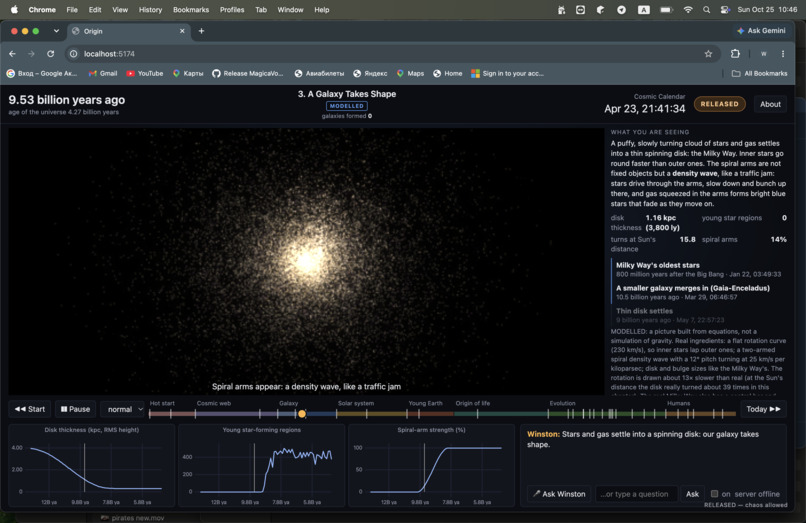Expand the tab search chevron
Viewport: 806px width, 523px height.
point(56,31)
